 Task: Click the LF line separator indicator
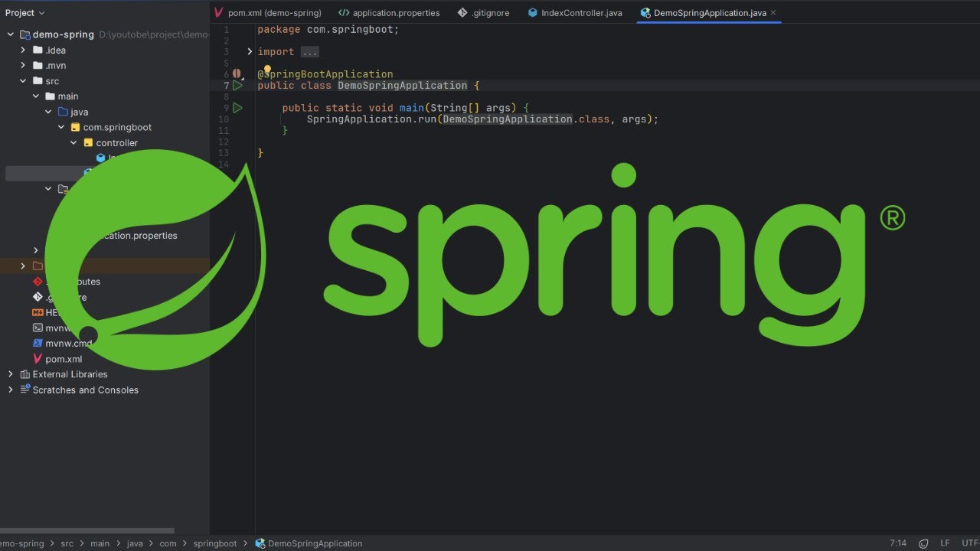coord(945,543)
